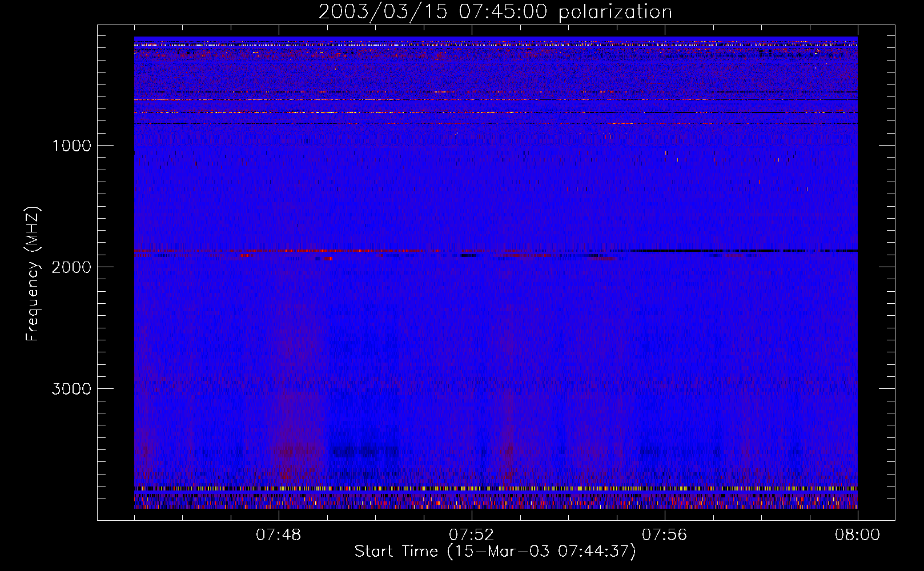The height and width of the screenshot is (571, 924).
Task: Select the 'Start Time (15-Mar-03 07:44:37)' label
Action: 495,552
